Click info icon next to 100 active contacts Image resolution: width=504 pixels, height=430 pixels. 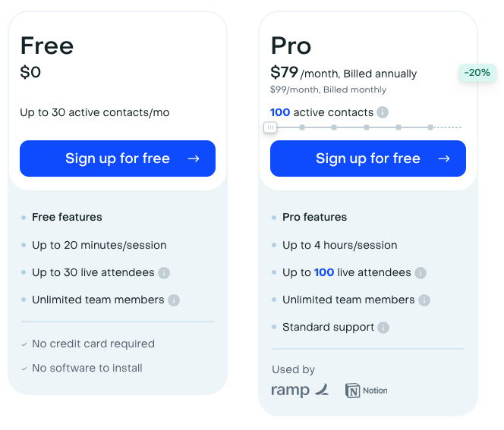point(383,112)
